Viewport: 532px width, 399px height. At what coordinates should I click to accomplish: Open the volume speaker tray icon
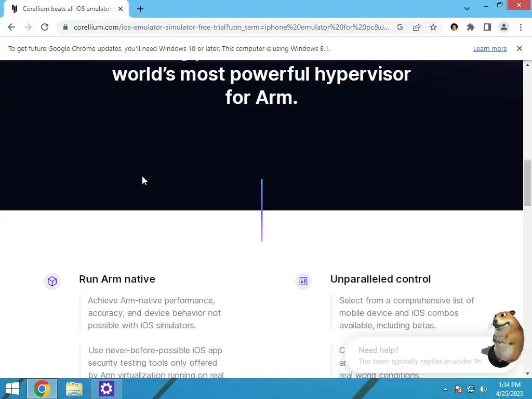pos(483,389)
